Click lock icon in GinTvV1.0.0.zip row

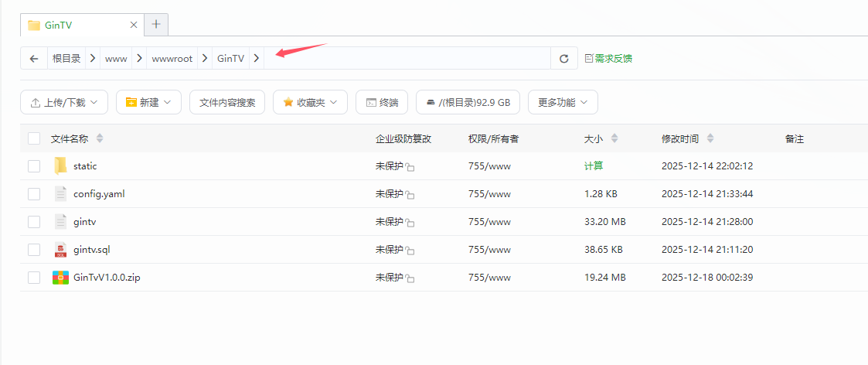point(410,278)
